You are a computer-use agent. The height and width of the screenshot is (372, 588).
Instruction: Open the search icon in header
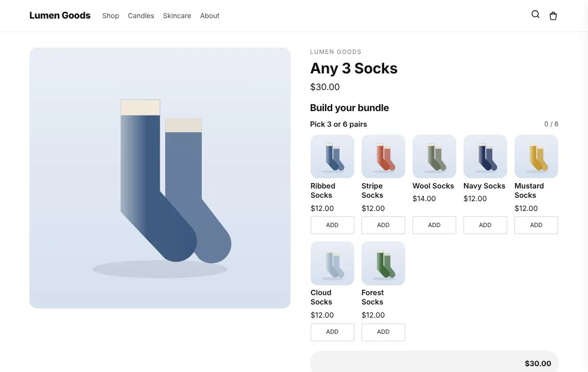tap(535, 15)
